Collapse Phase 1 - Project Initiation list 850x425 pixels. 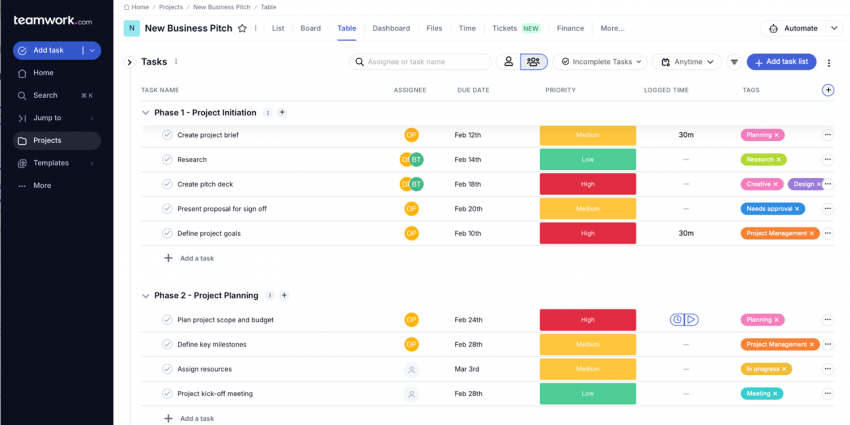coord(146,113)
